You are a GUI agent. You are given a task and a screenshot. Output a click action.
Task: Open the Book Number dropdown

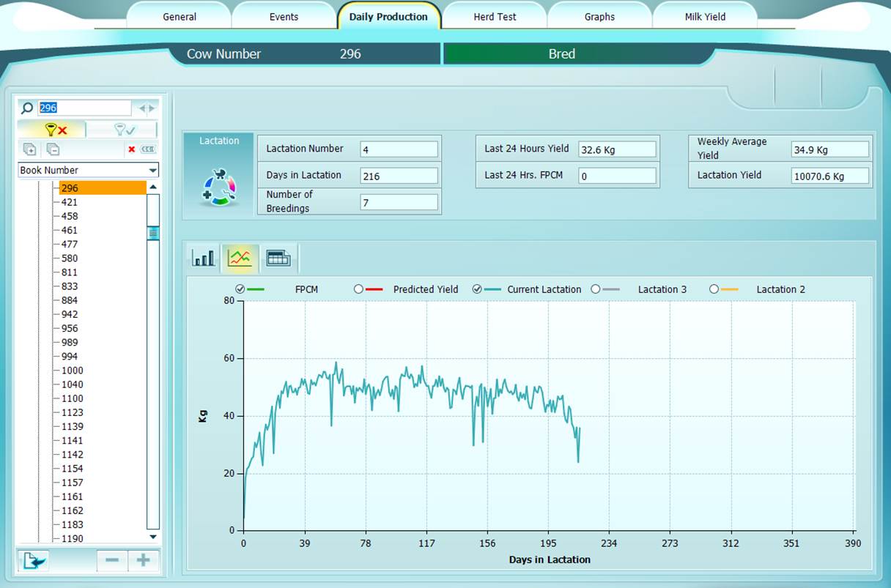(88, 170)
